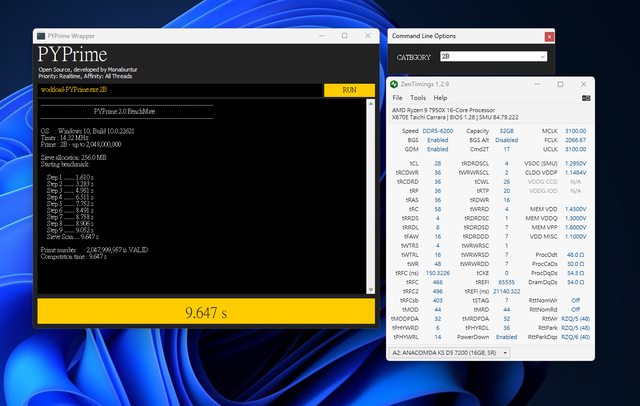The width and height of the screenshot is (640, 406).
Task: Close the ZenTimings window
Action: coord(585,84)
